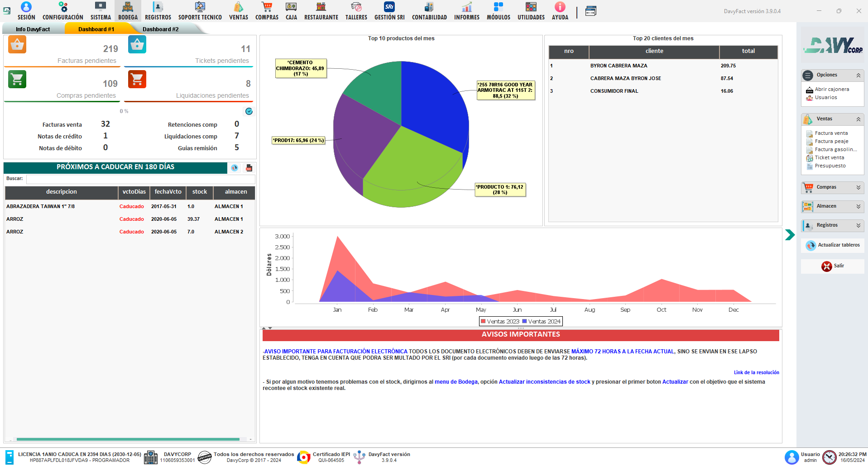Click the green arrow to collapse sidebar

(790, 235)
